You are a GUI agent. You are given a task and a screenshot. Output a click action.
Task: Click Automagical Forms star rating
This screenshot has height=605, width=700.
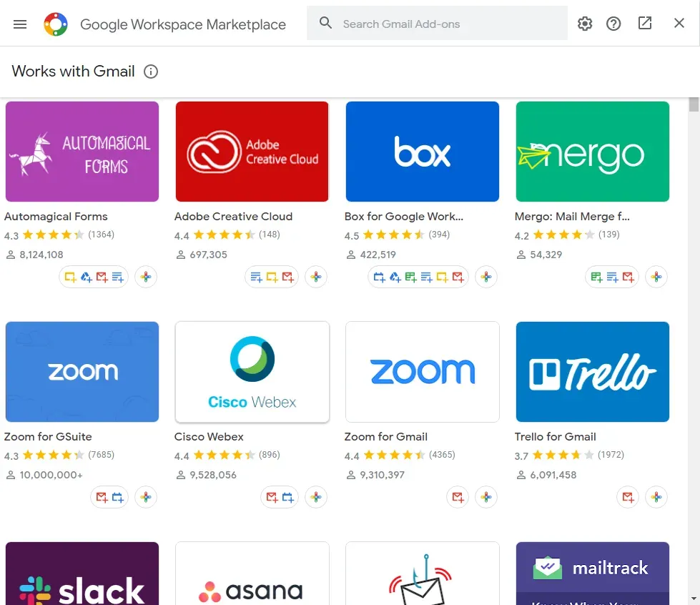click(x=53, y=235)
